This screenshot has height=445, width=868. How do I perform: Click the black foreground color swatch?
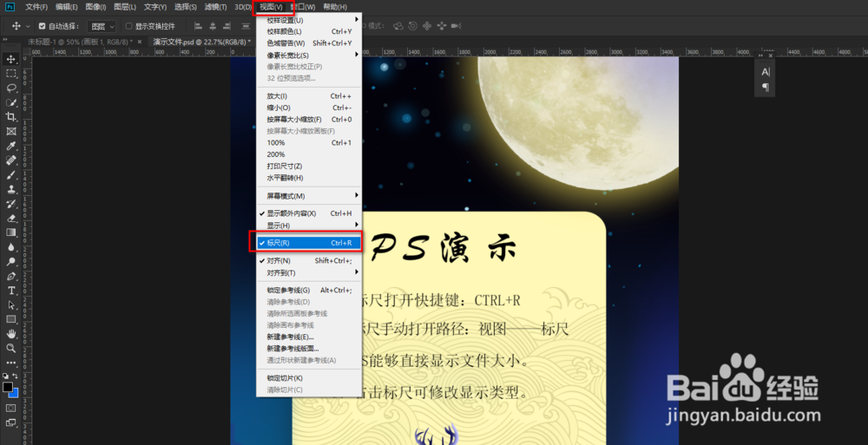(x=7, y=386)
